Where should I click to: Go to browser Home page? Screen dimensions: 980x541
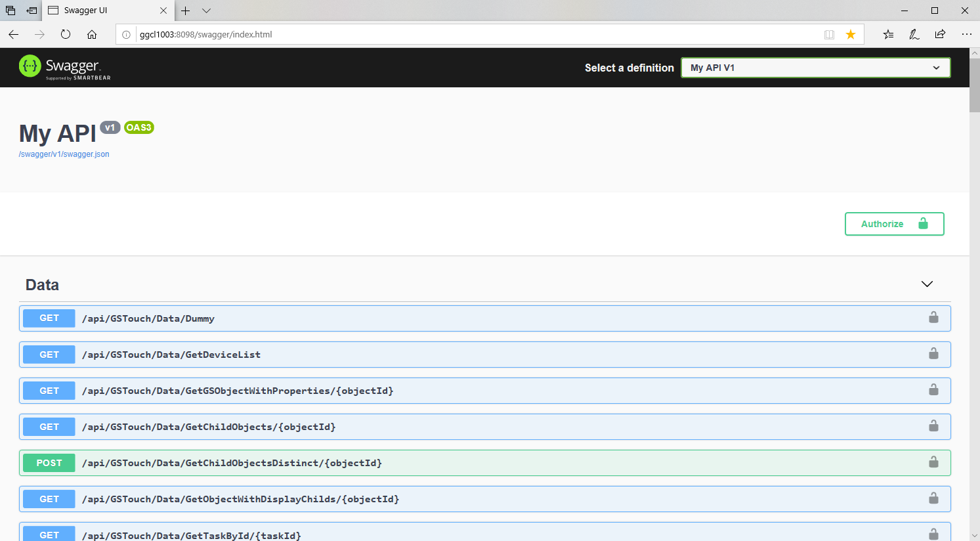92,34
